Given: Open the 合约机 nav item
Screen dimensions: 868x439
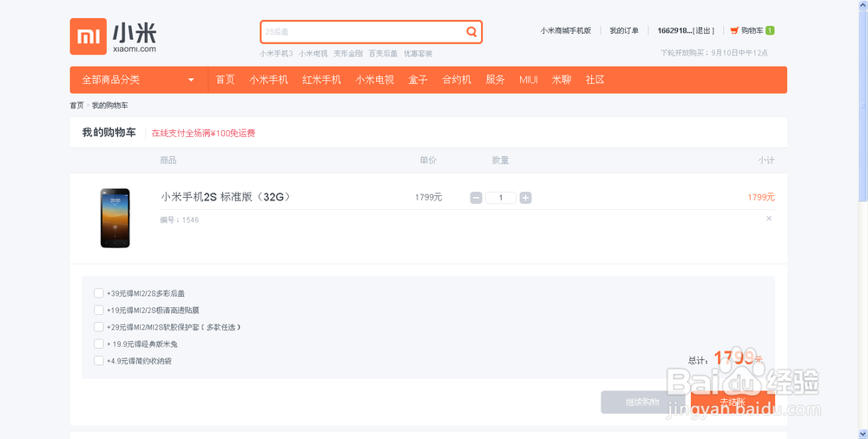Looking at the screenshot, I should pyautogui.click(x=457, y=80).
